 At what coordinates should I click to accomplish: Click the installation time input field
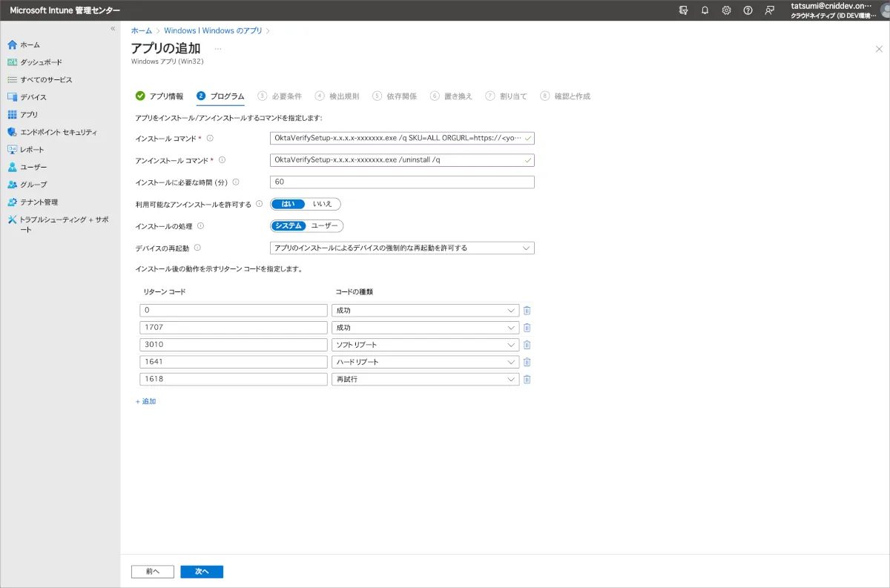pos(402,182)
